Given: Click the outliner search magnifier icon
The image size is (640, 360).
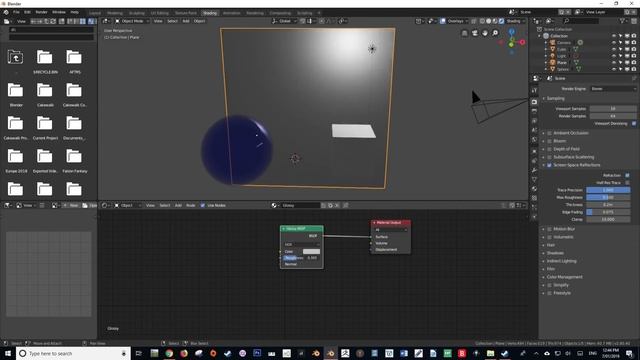Looking at the screenshot, I should (567, 21).
